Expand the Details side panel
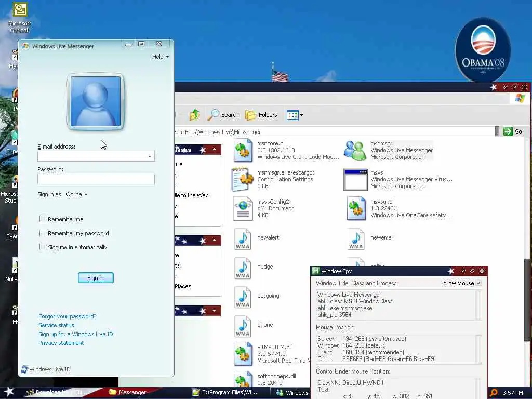Image resolution: width=532 pixels, height=399 pixels. pyautogui.click(x=214, y=311)
